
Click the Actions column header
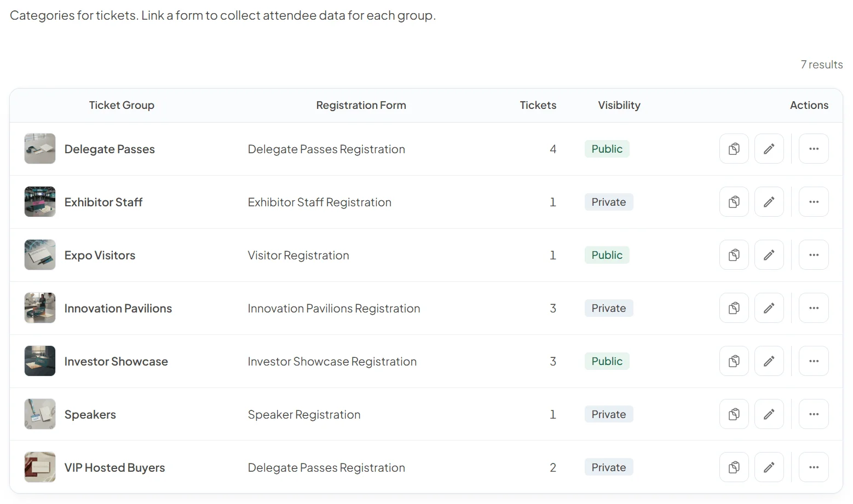809,105
